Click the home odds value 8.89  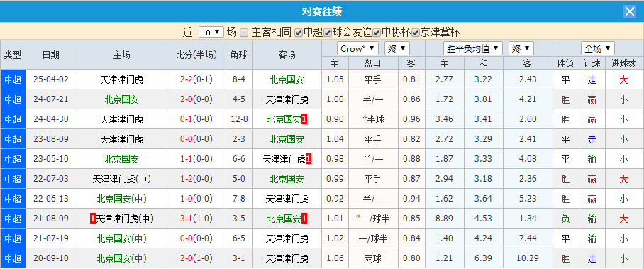445,219
